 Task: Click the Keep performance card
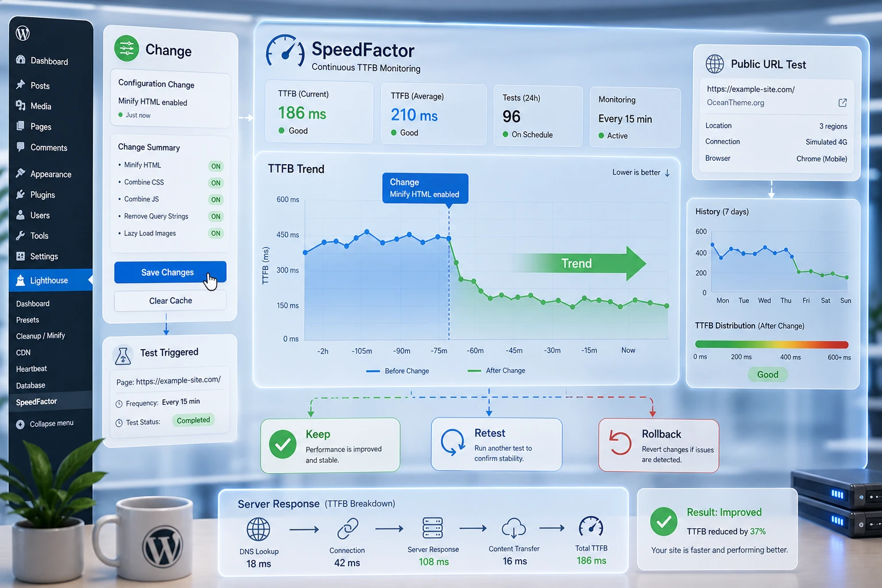[330, 445]
